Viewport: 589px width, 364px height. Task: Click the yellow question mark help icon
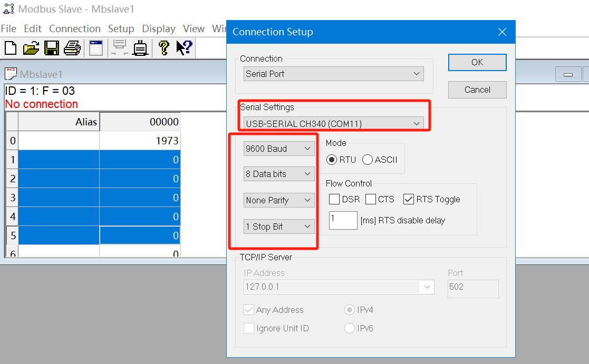[164, 48]
